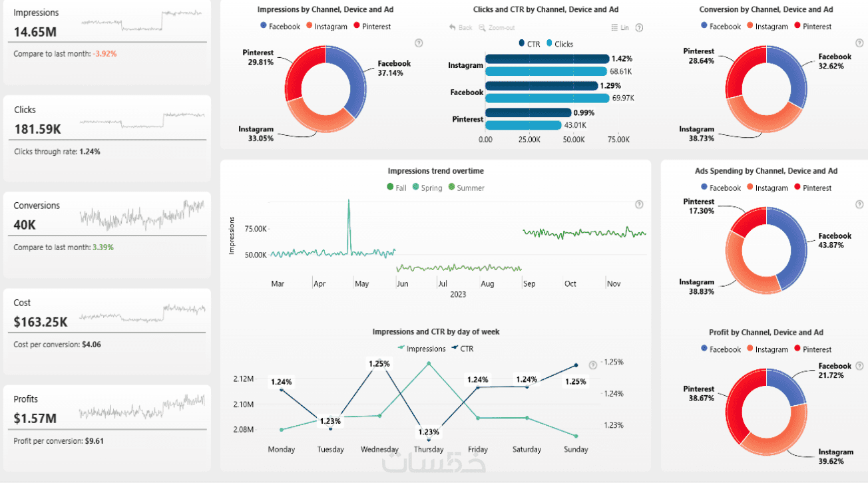The width and height of the screenshot is (868, 483).
Task: Click help icon on Conversion by Channel chart
Action: [x=859, y=43]
